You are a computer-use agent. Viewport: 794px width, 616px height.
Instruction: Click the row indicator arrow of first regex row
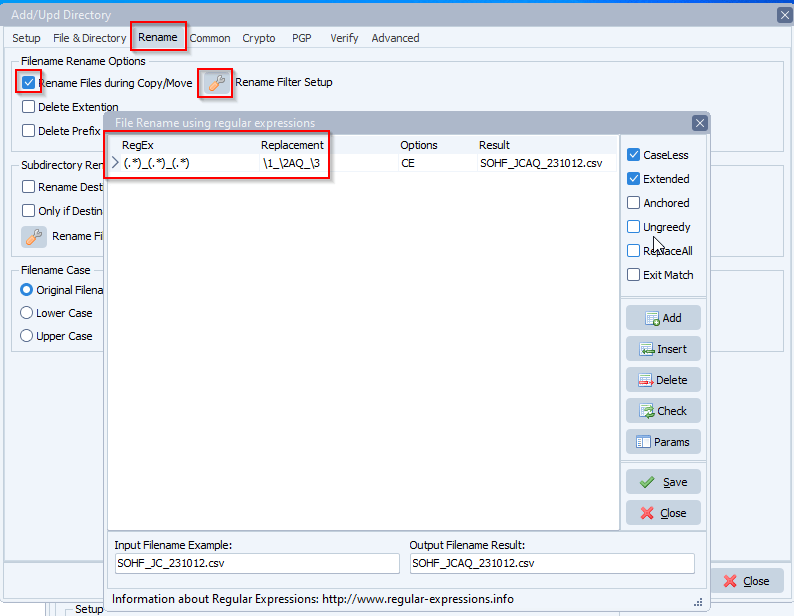click(x=115, y=163)
